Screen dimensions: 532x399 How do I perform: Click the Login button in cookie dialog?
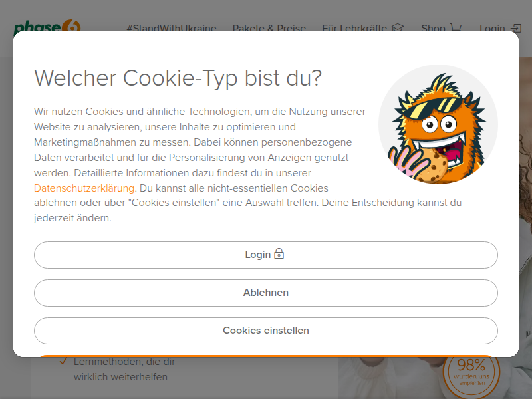[x=265, y=255]
